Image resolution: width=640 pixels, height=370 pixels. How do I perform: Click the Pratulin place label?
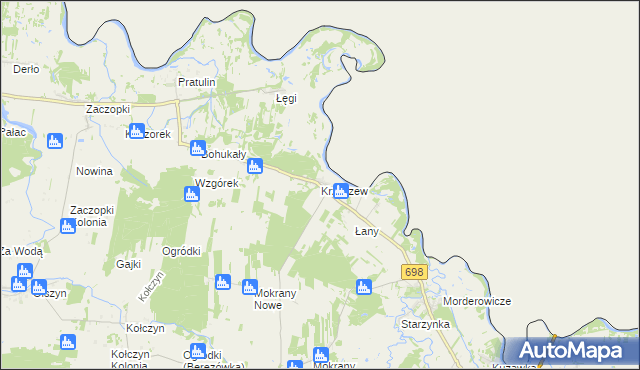[197, 82]
